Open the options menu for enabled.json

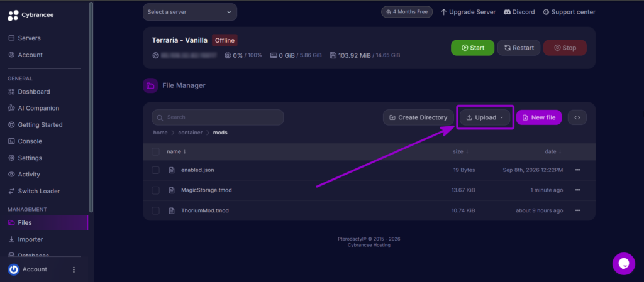[578, 170]
